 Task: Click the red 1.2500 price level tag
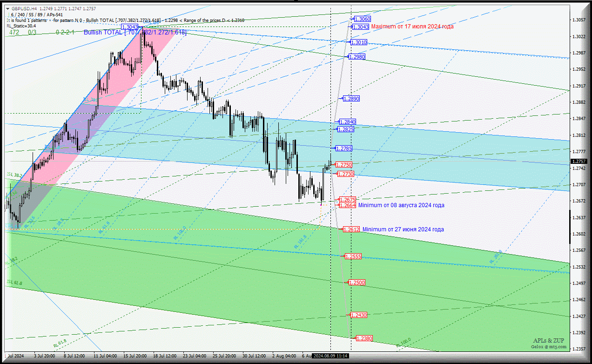357,283
